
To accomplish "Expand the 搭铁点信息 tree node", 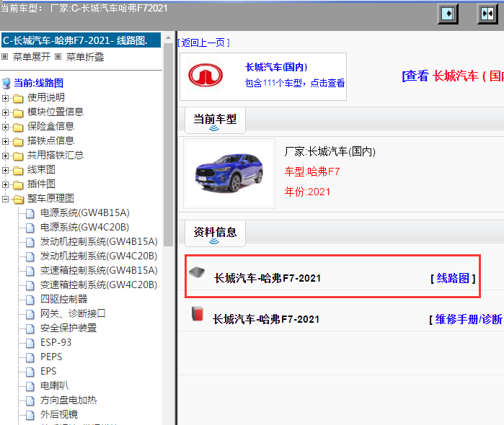I will [x=5, y=141].
